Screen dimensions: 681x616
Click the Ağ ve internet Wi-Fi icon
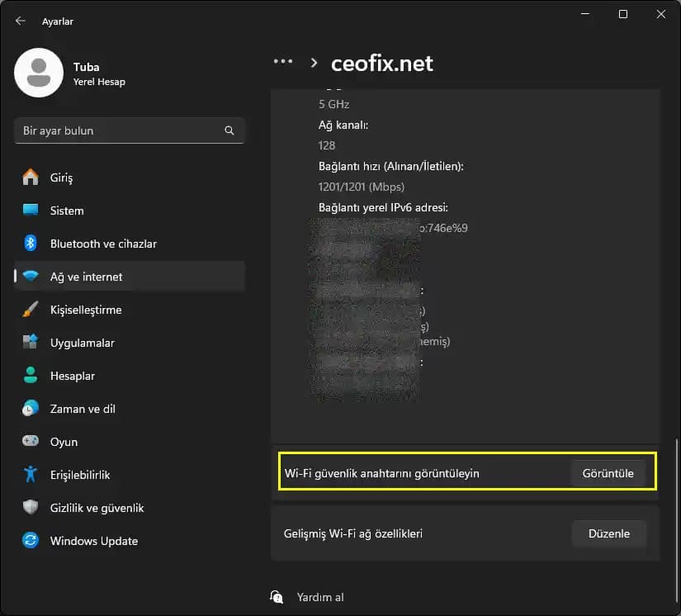(x=30, y=276)
